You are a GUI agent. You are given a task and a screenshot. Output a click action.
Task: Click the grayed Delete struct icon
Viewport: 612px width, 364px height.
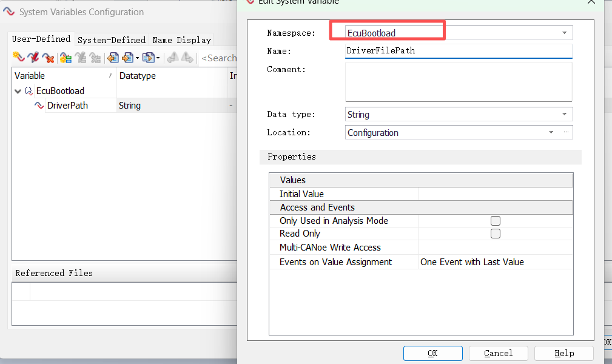tap(95, 58)
